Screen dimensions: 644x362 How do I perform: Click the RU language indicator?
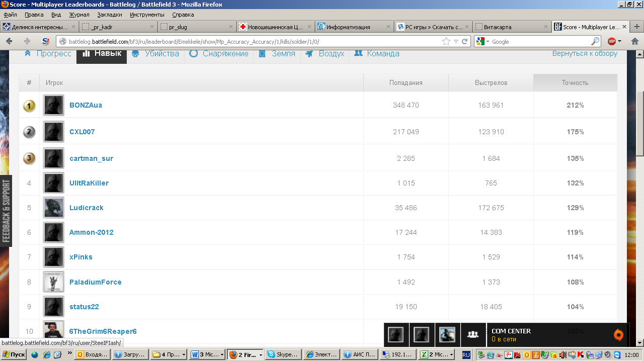[x=466, y=354]
